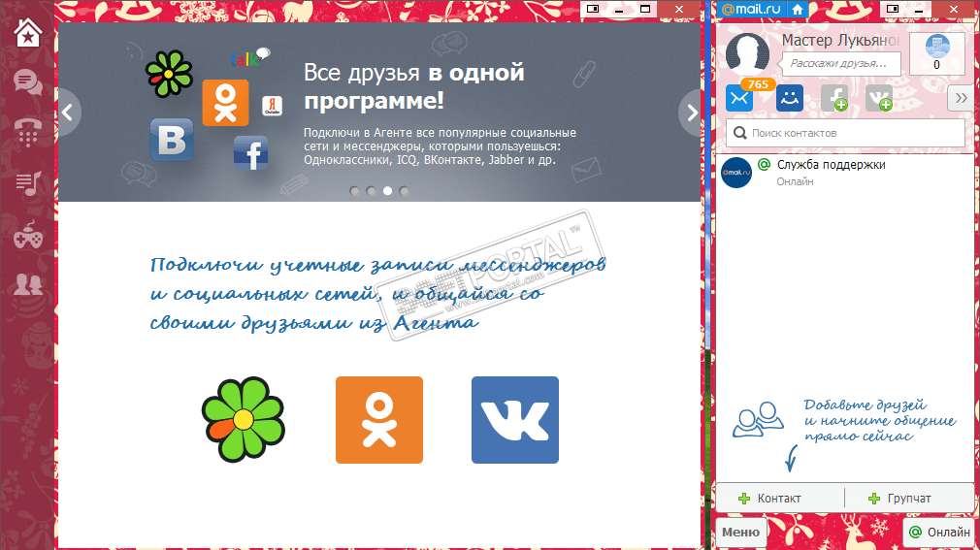Click Odnoklassniki icon in banner
Viewport: 980px width, 550px height.
(226, 103)
